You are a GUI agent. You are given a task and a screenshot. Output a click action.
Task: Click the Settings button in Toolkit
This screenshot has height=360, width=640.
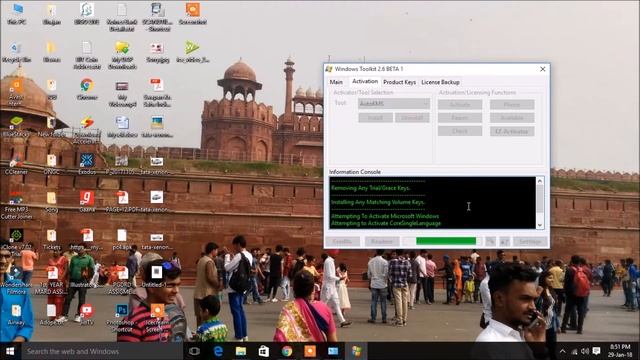pos(530,242)
